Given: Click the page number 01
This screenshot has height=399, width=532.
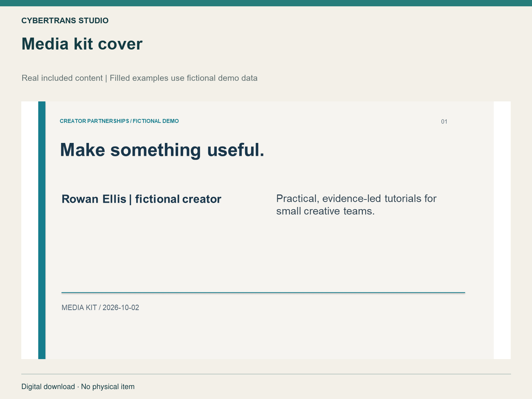Looking at the screenshot, I should pyautogui.click(x=444, y=122).
